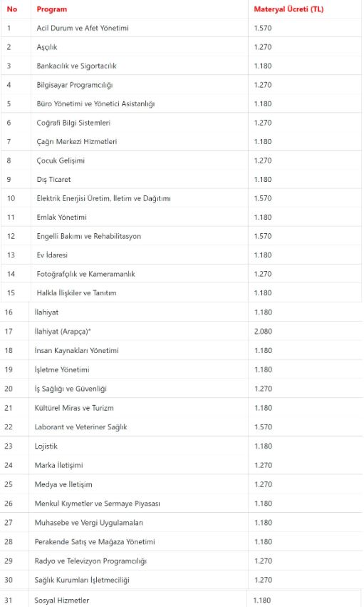
Task: Select the Acil Durum ve Afet Yönetimi row
Action: [181, 28]
